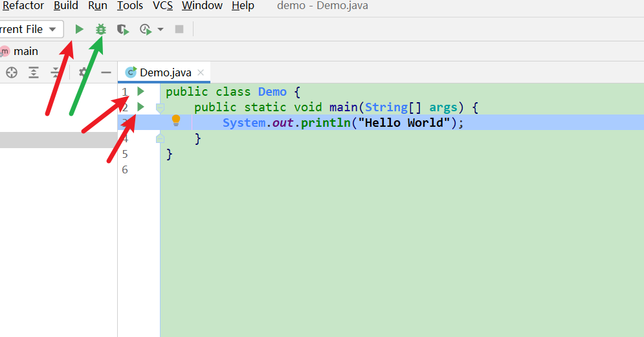Click the class keyword on line 1

pyautogui.click(x=233, y=92)
